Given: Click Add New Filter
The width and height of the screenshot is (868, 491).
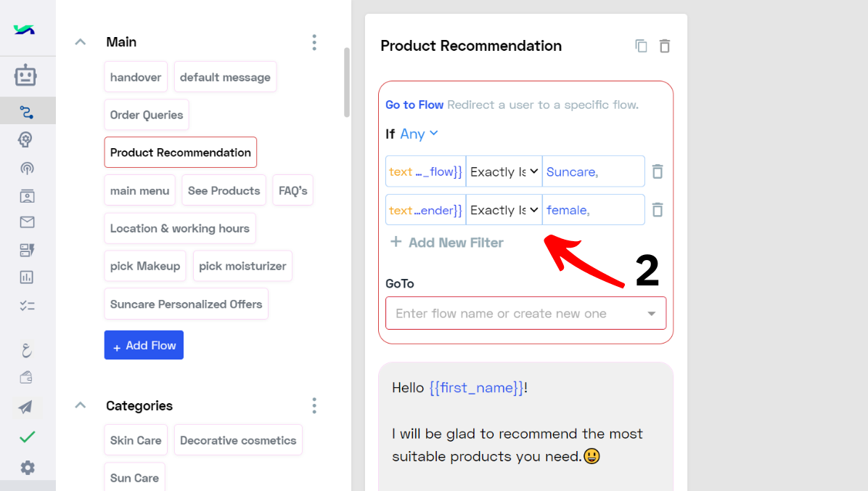Looking at the screenshot, I should (x=447, y=242).
